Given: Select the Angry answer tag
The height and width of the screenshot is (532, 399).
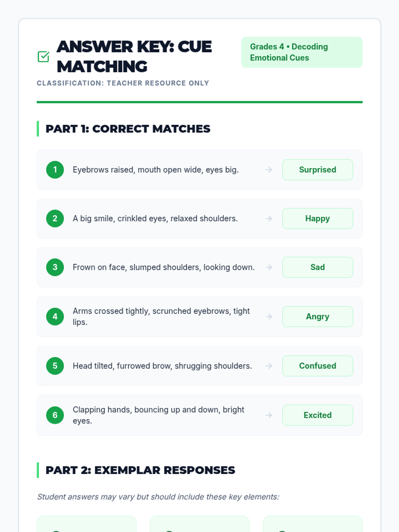Looking at the screenshot, I should point(318,317).
